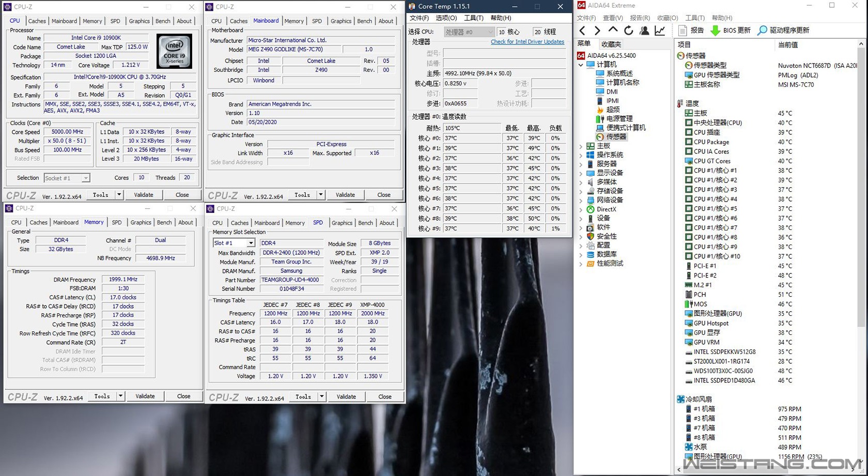The image size is (868, 476).
Task: Open the AIDA64 user accounts toolbar icon
Action: coord(644,30)
